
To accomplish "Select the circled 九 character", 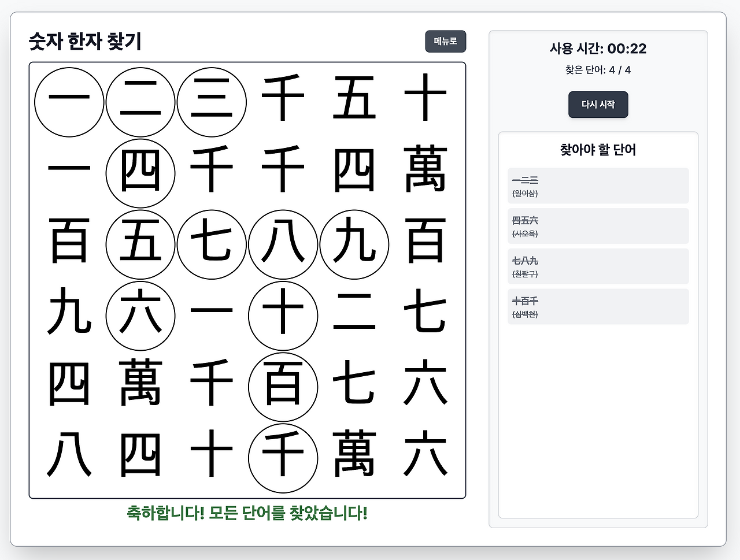I will pyautogui.click(x=355, y=244).
